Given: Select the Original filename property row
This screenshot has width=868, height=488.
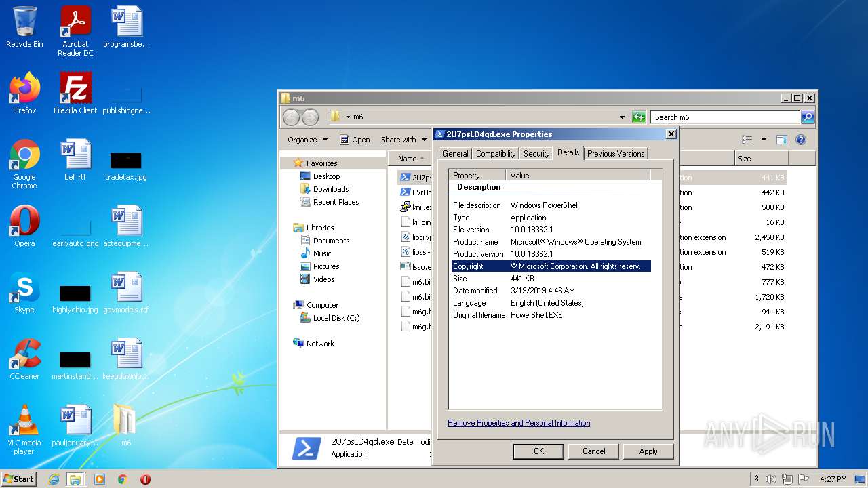Looking at the screenshot, I should [551, 315].
